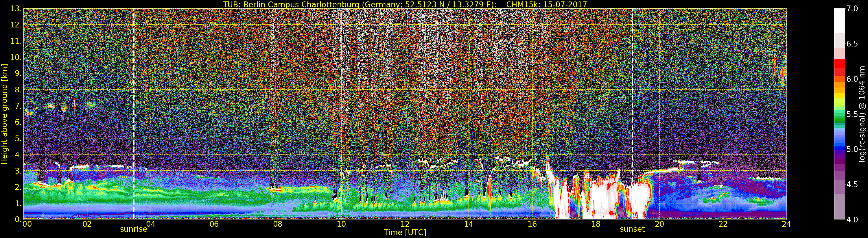The width and height of the screenshot is (868, 238).
Task: Click the height axis tick label '7.'
Action: tap(18, 106)
